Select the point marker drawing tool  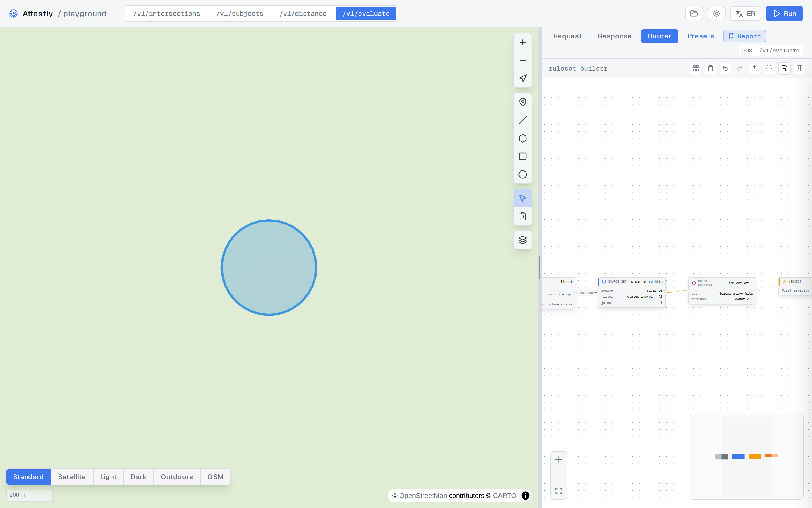[x=522, y=102]
